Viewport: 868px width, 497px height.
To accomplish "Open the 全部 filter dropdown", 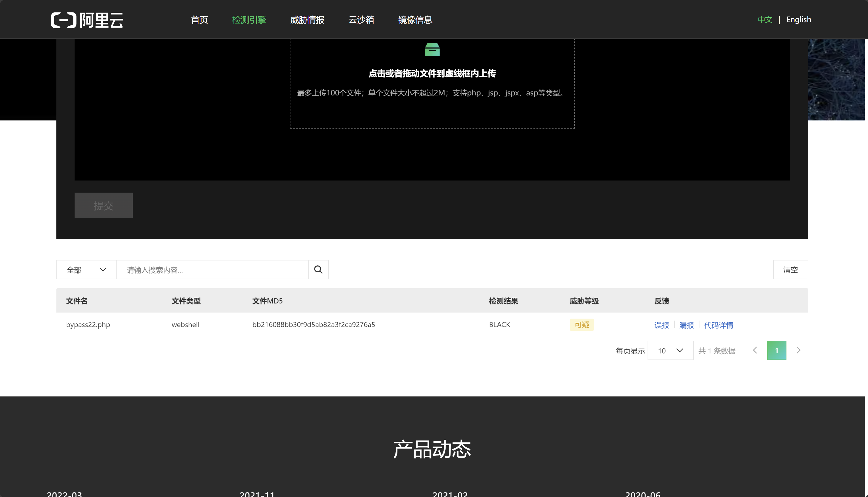I will pyautogui.click(x=86, y=270).
